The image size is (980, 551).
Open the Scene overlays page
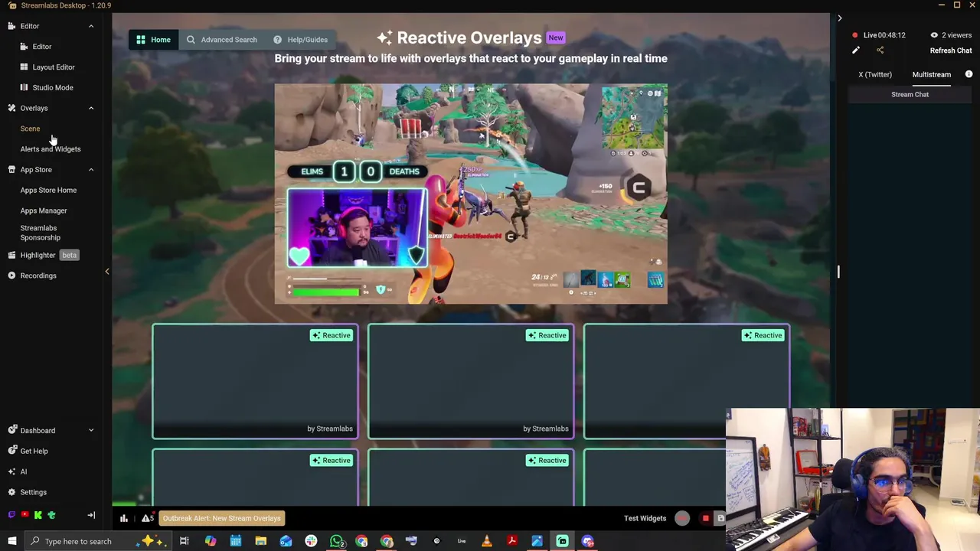(x=30, y=129)
